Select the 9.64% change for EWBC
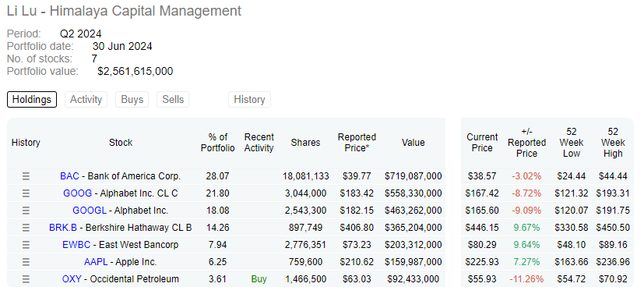This screenshot has height=294, width=644. (x=526, y=245)
